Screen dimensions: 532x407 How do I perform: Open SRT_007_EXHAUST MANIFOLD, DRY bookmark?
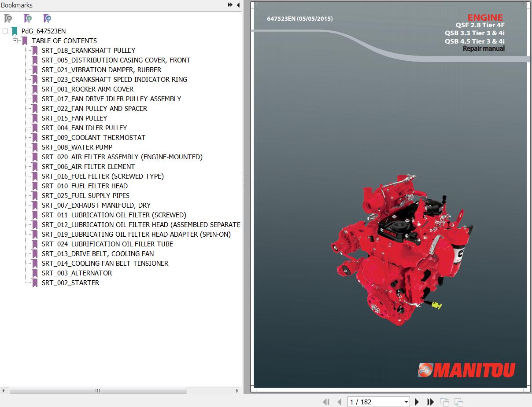click(x=96, y=205)
